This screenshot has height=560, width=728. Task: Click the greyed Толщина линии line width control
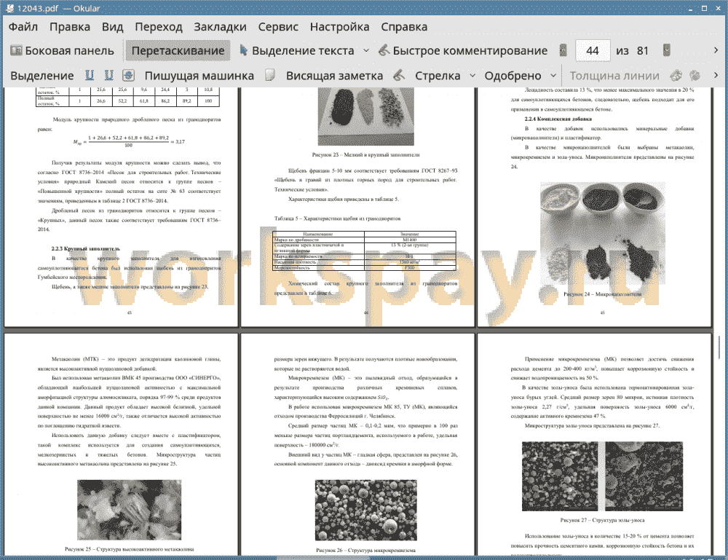click(614, 76)
